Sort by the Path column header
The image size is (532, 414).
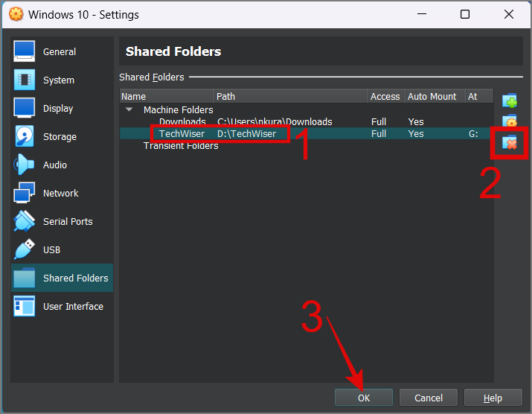pos(291,96)
